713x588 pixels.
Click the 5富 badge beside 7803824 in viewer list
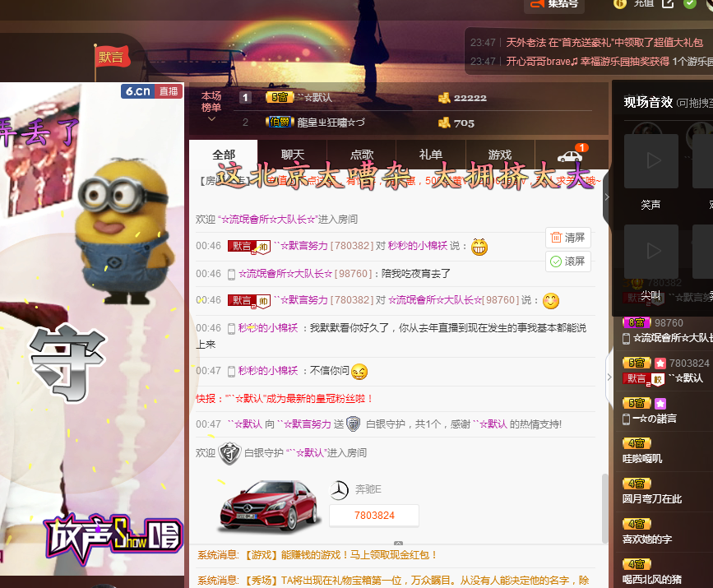tap(637, 363)
